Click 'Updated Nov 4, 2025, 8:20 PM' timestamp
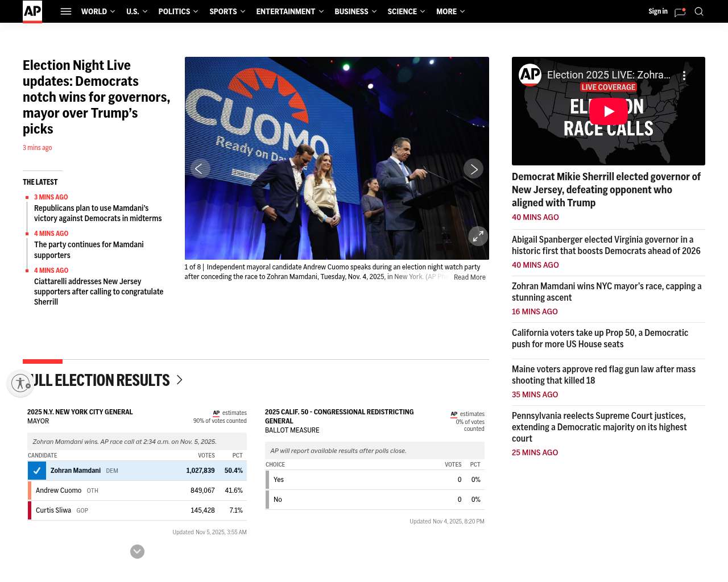 coord(447,522)
